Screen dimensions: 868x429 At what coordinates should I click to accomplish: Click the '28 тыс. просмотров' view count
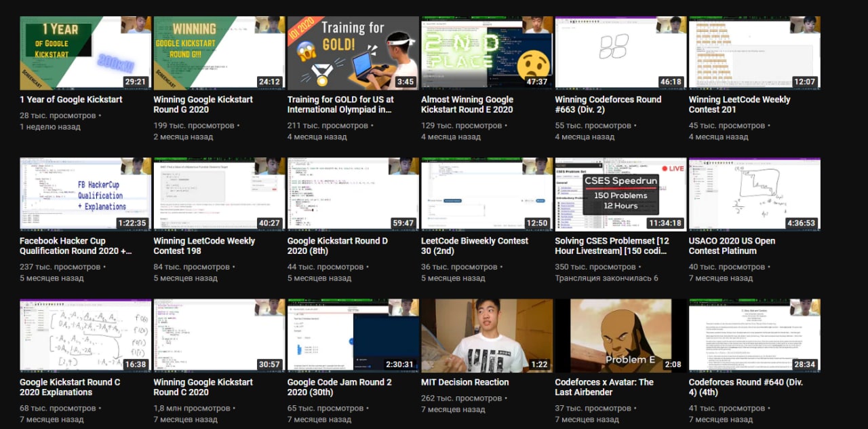tap(58, 115)
